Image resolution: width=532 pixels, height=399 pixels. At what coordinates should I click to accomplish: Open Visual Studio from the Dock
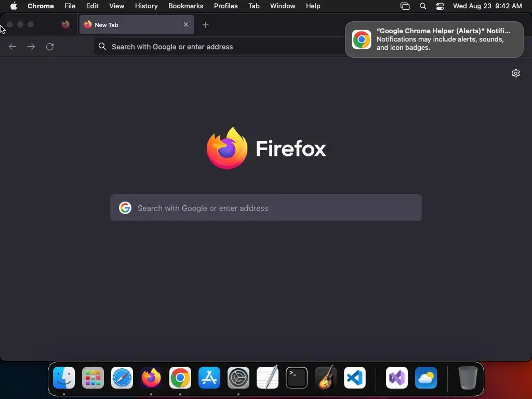click(x=397, y=378)
